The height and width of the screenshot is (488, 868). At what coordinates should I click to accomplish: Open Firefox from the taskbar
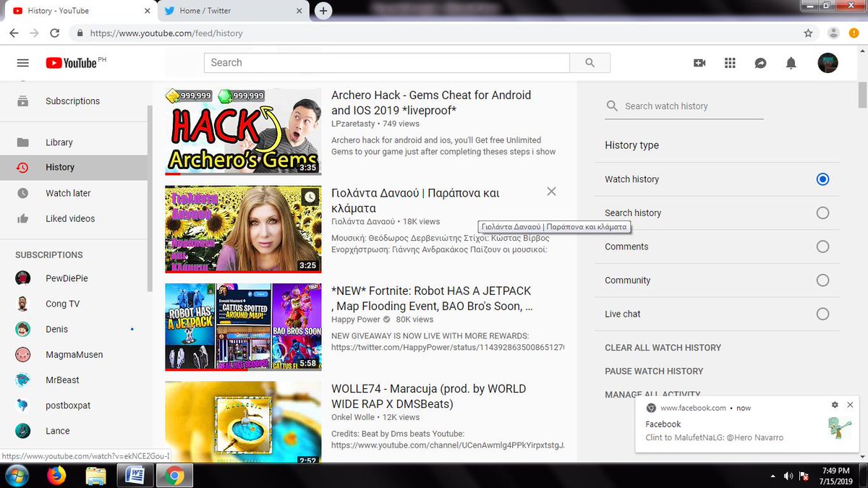point(56,476)
